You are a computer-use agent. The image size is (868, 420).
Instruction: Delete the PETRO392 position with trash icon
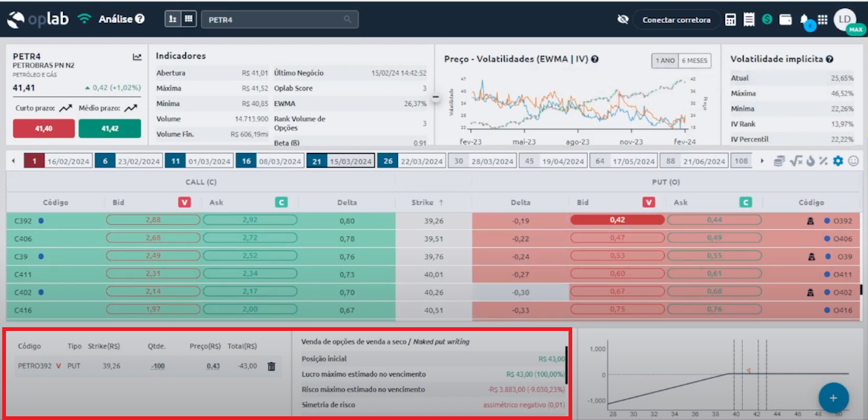coord(271,366)
